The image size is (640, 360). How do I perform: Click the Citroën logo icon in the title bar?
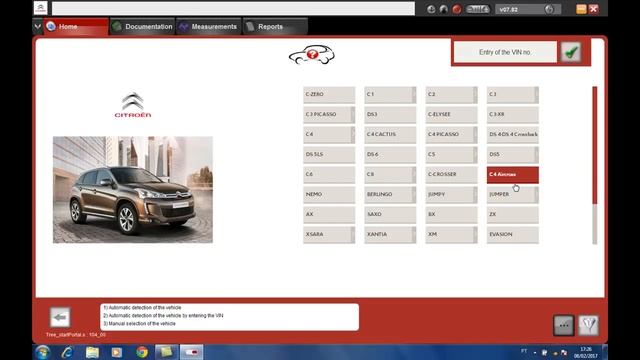click(x=40, y=8)
